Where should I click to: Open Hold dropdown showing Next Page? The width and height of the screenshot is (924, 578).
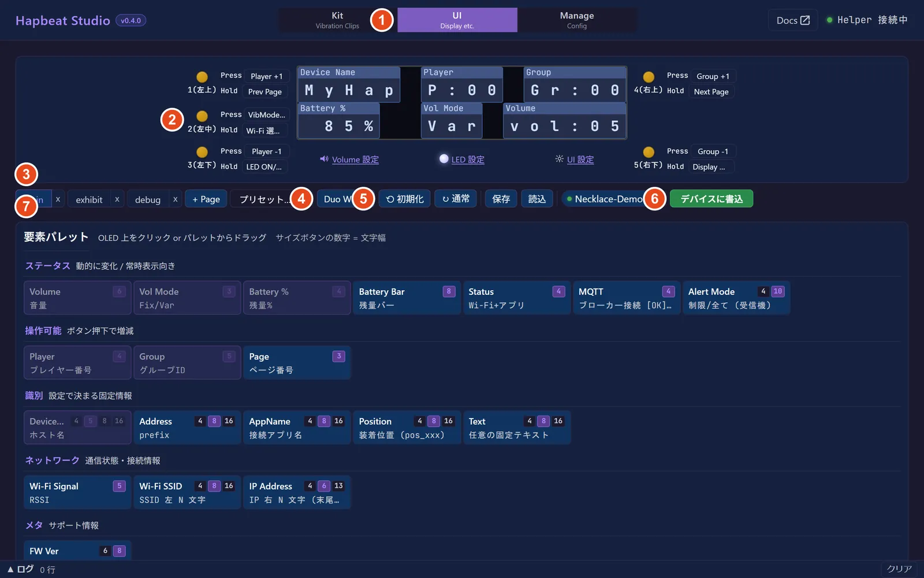713,92
